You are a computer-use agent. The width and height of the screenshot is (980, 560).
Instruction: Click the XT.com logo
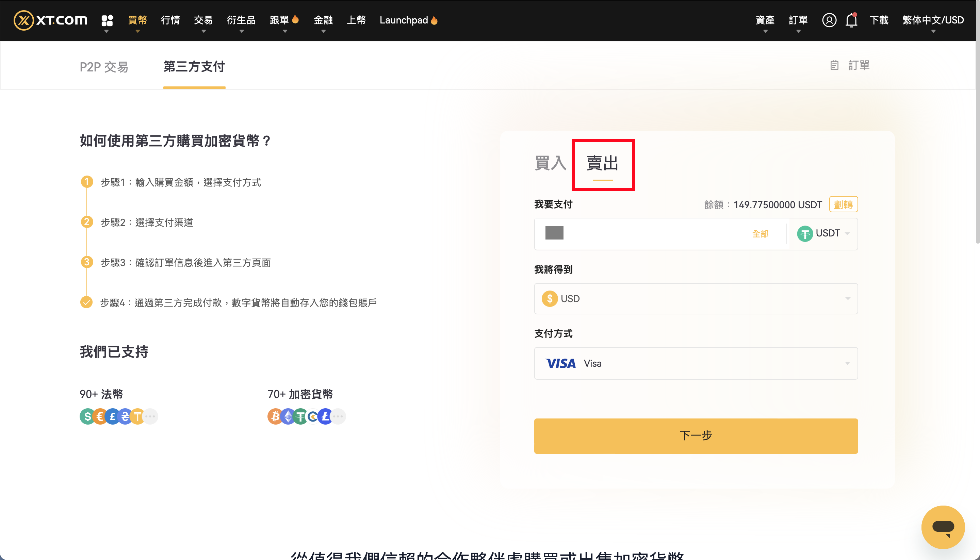50,20
